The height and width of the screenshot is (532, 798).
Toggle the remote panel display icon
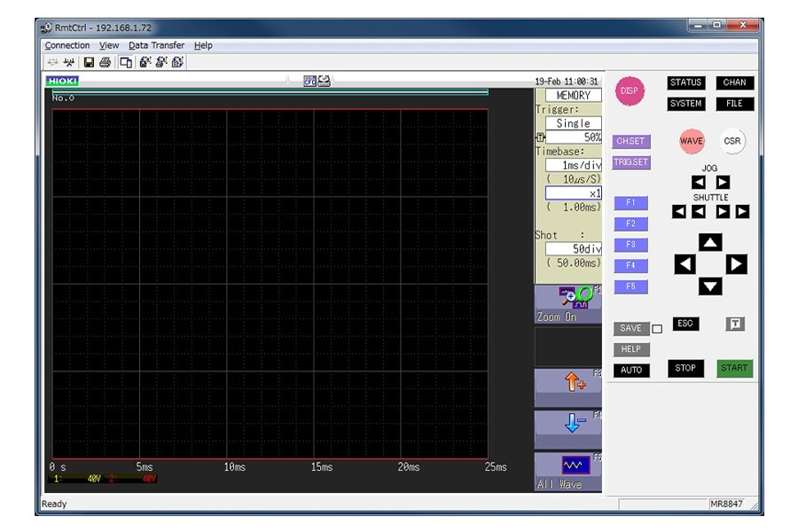tap(126, 63)
